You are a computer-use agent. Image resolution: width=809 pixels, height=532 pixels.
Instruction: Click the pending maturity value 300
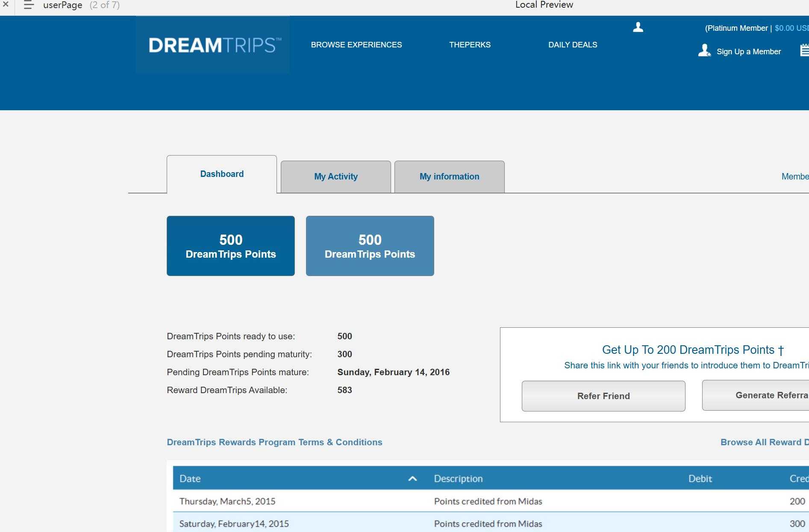pyautogui.click(x=344, y=354)
